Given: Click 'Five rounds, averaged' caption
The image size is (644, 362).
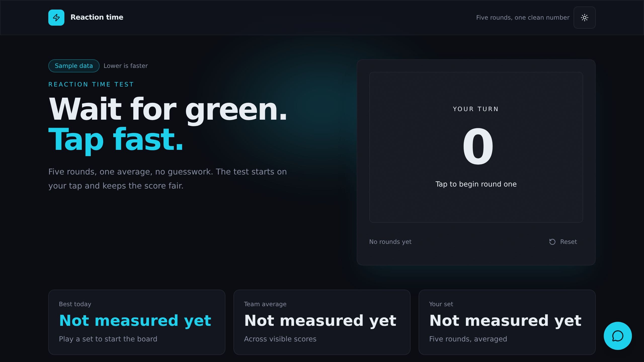Looking at the screenshot, I should pyautogui.click(x=468, y=339).
